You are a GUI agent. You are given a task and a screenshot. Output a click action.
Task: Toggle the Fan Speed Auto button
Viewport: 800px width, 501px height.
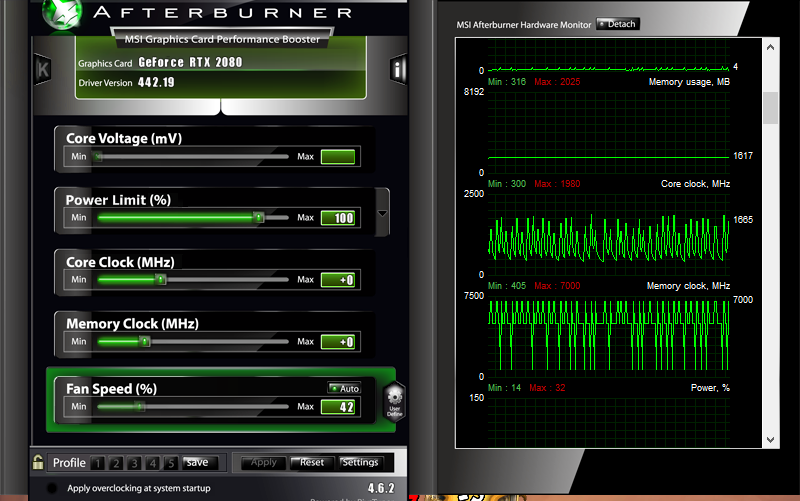click(344, 388)
